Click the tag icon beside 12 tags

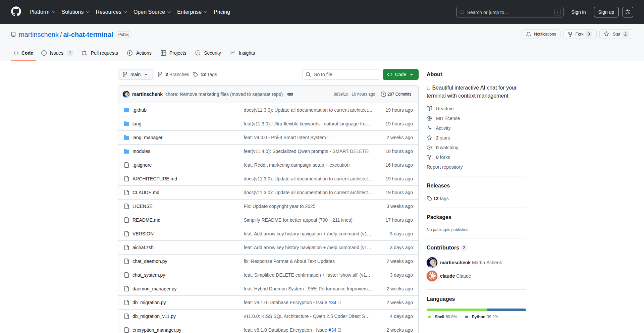pyautogui.click(x=429, y=199)
